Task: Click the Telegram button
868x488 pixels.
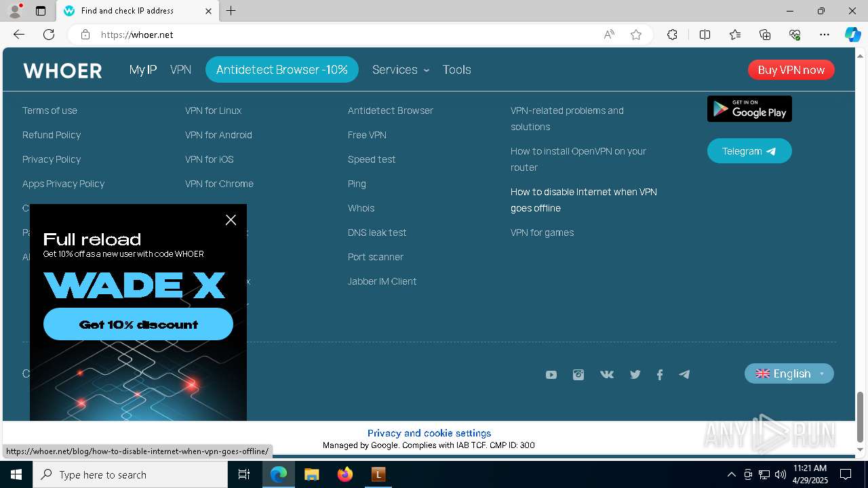Action: click(x=749, y=151)
